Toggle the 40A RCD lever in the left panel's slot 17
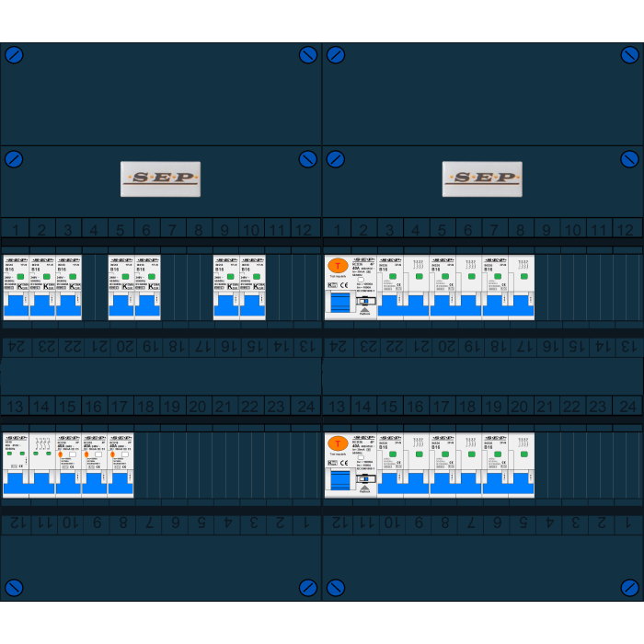644x644 pixels. click(121, 483)
